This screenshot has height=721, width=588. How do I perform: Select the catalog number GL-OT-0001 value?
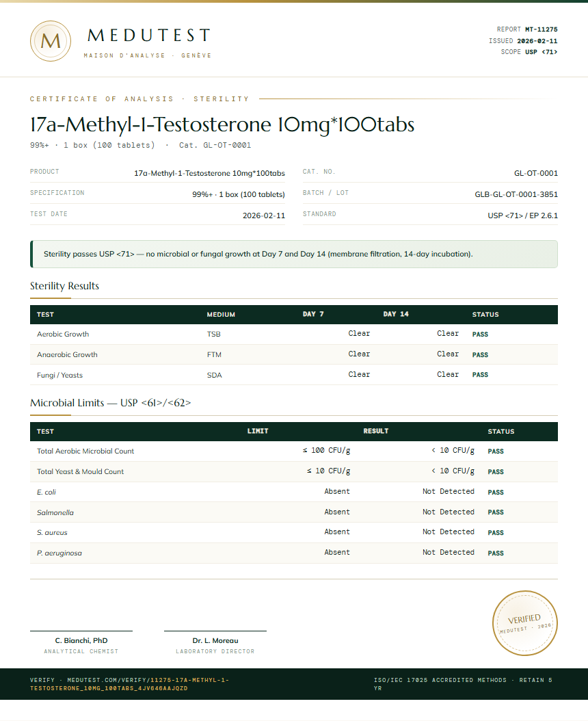(x=535, y=173)
